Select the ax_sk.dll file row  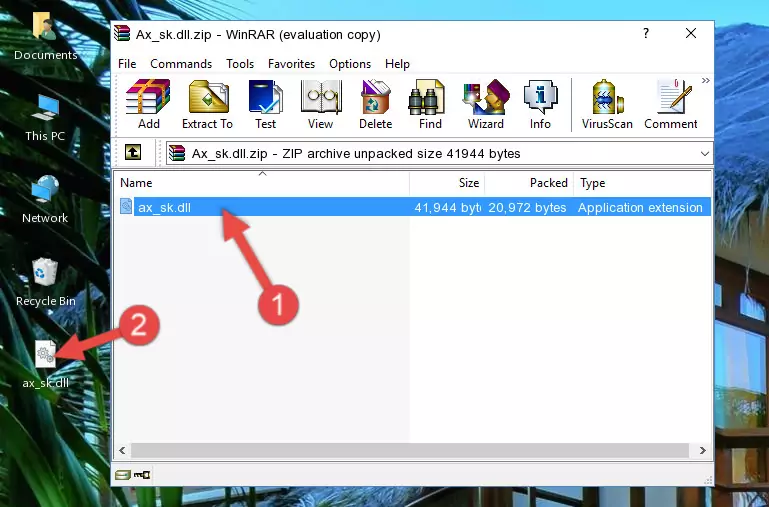point(414,207)
